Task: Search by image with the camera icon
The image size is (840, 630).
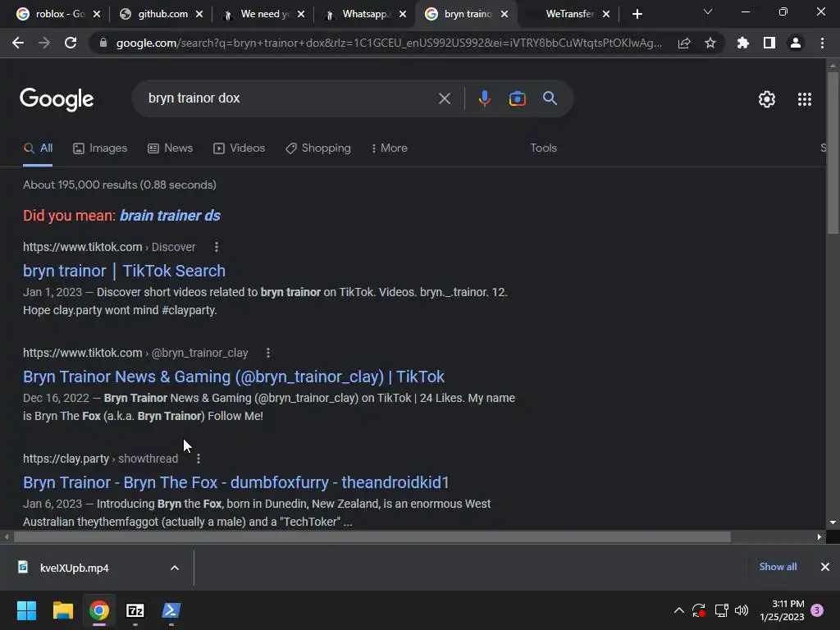Action: (x=517, y=98)
